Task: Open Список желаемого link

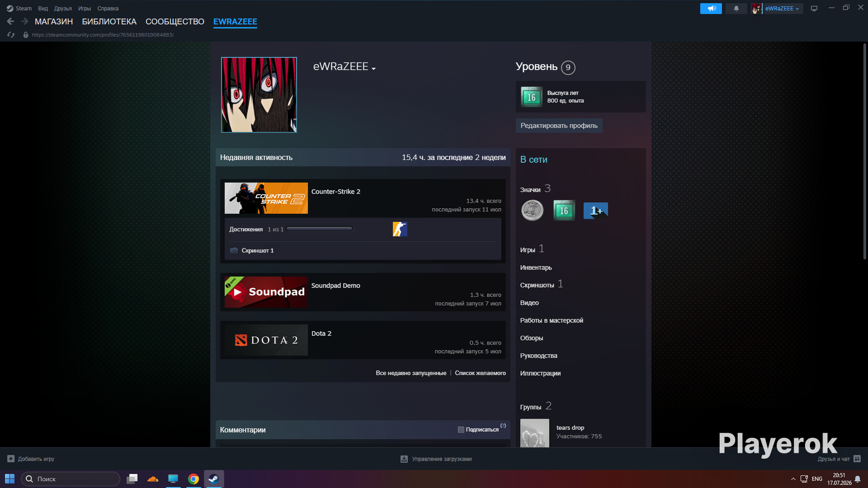Action: coord(480,373)
